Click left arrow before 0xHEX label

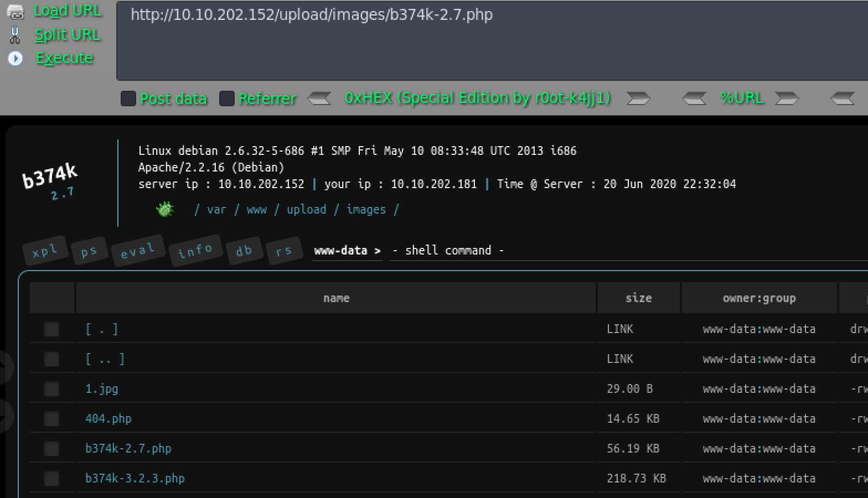(319, 98)
